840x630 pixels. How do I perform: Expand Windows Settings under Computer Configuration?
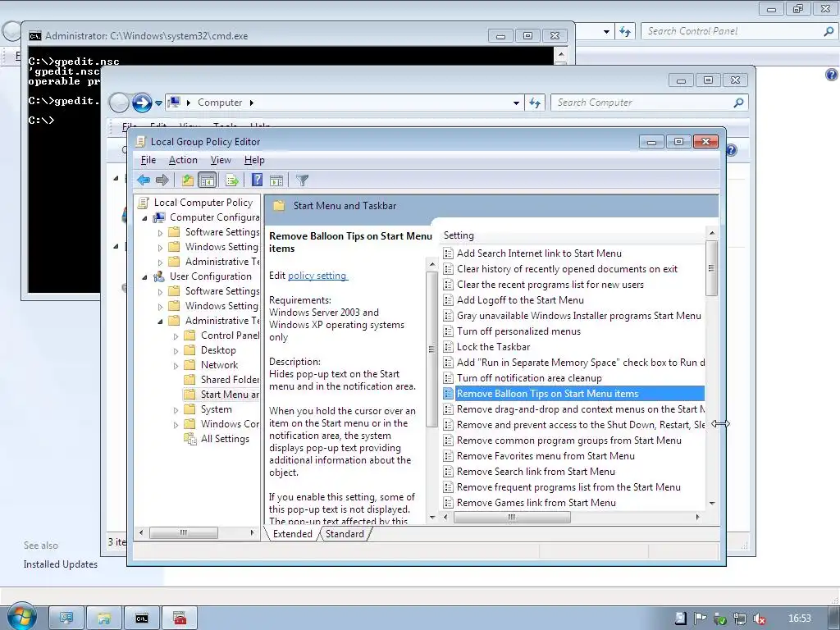[160, 248]
